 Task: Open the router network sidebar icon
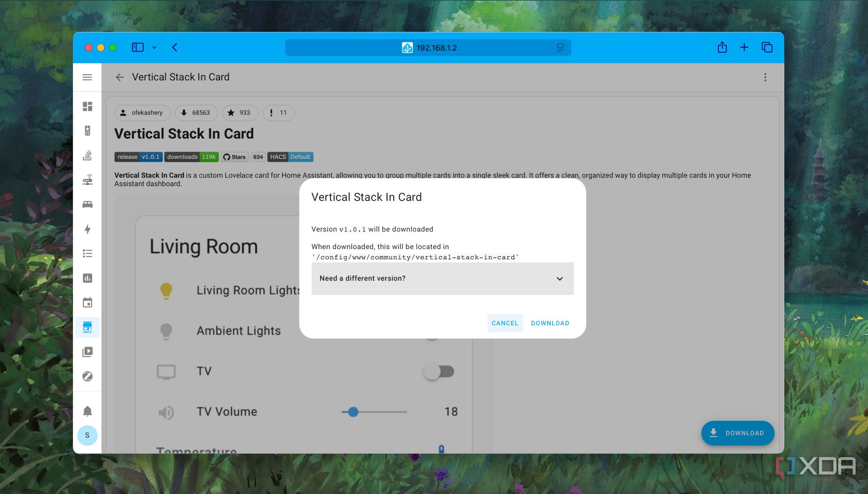[x=87, y=180]
